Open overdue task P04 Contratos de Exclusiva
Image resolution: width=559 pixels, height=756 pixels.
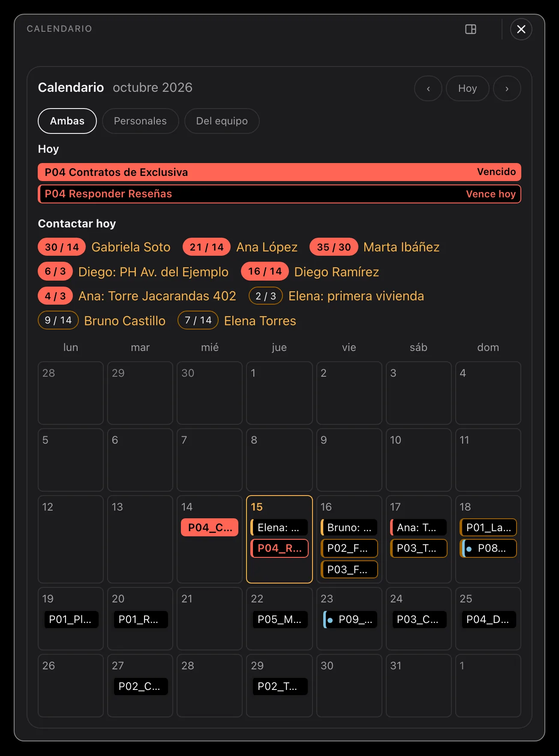(279, 172)
